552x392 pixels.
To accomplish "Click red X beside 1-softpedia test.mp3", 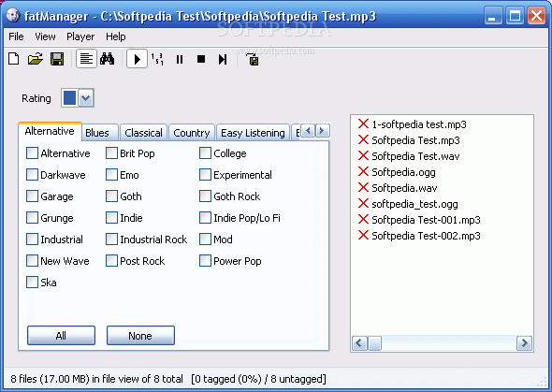I will click(363, 123).
